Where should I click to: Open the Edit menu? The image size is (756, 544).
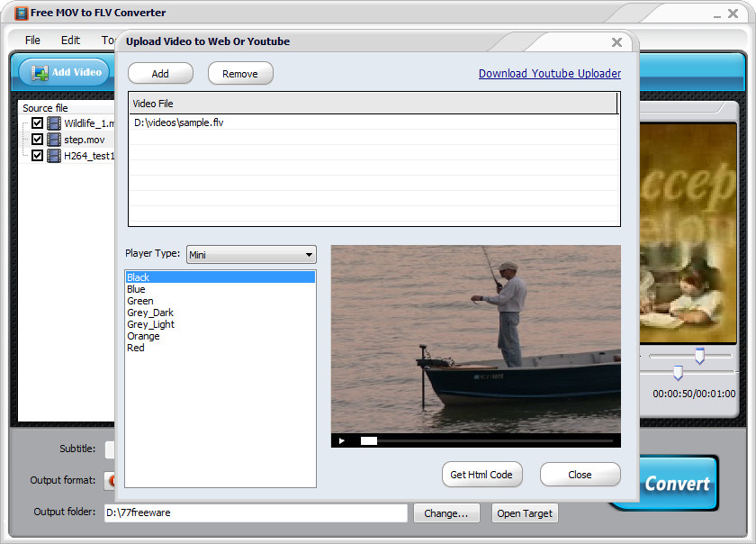[70, 40]
